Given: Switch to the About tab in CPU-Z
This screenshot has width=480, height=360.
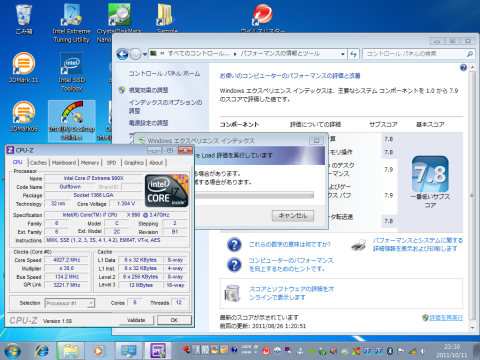Looking at the screenshot, I should click(156, 163).
